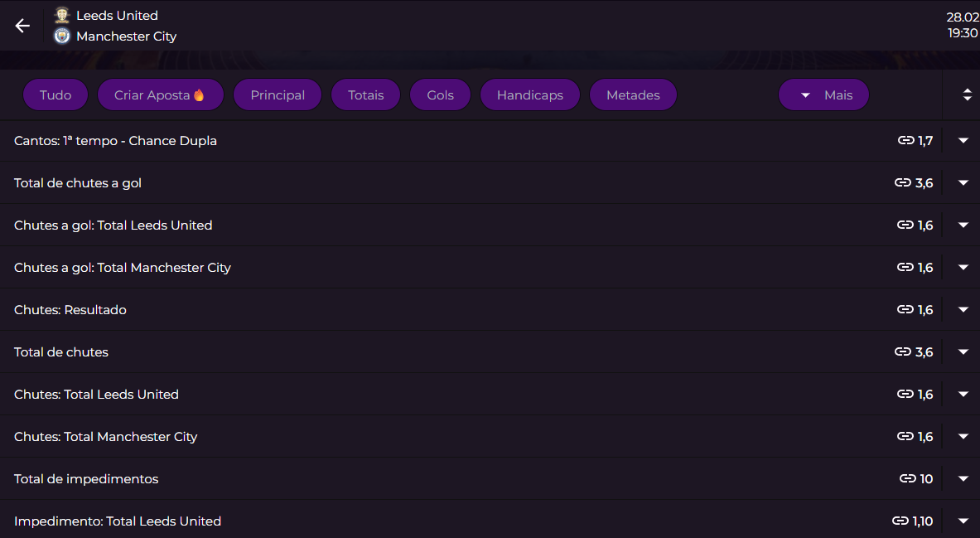Expand the Chutes: Total Manchester City market
This screenshot has width=980, height=538.
tap(963, 437)
